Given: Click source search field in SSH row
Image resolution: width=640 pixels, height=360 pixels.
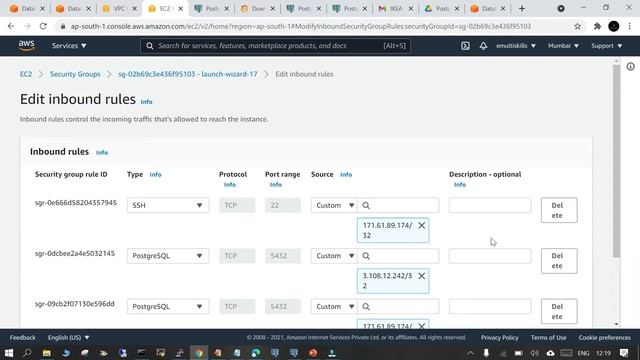Looking at the screenshot, I should click(x=398, y=205).
